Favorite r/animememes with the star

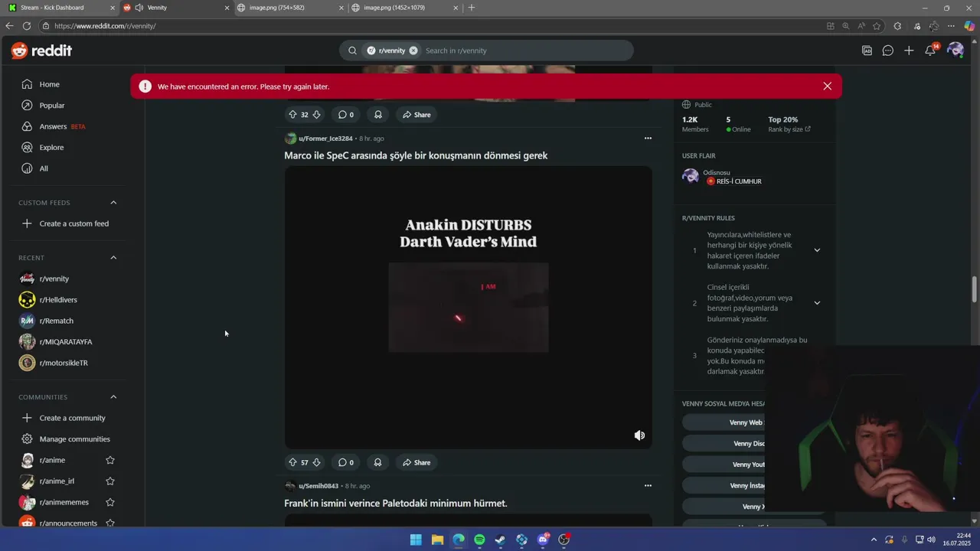110,502
